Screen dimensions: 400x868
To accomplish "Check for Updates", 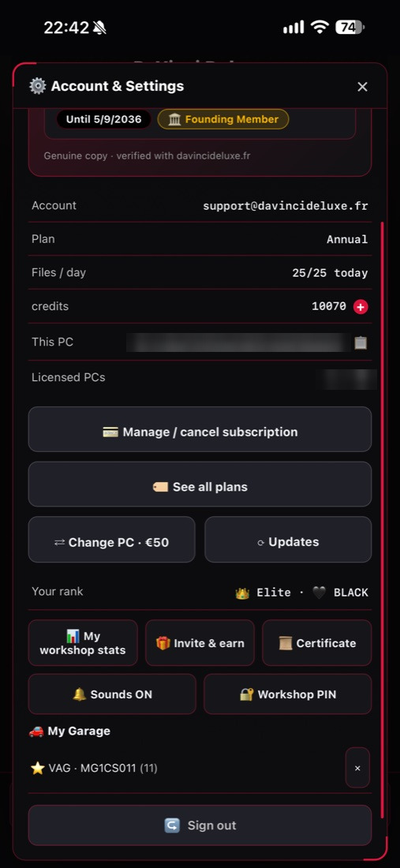I will [288, 540].
